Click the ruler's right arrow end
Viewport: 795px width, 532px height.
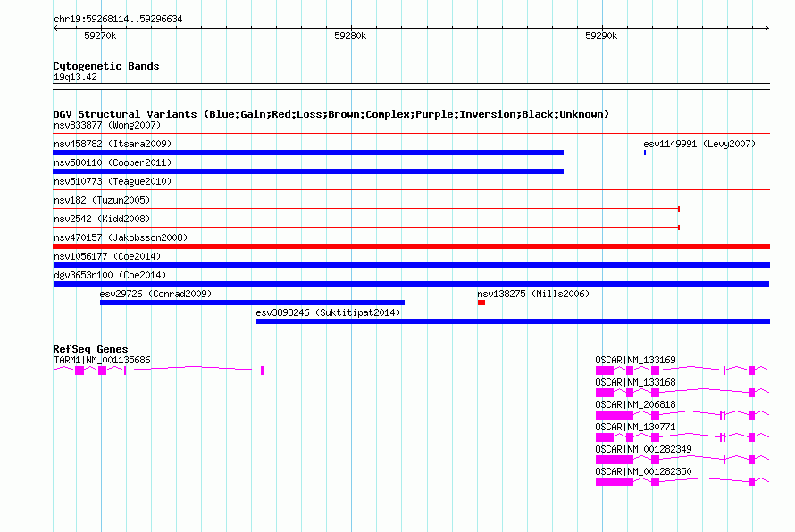(x=767, y=28)
